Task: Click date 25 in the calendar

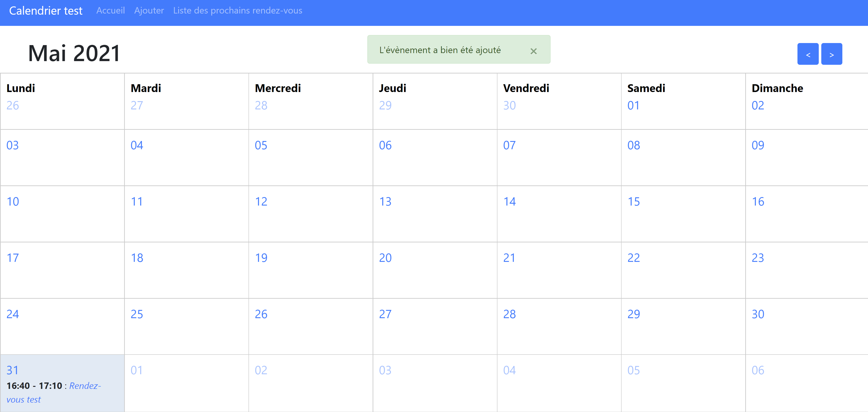Action: (137, 314)
